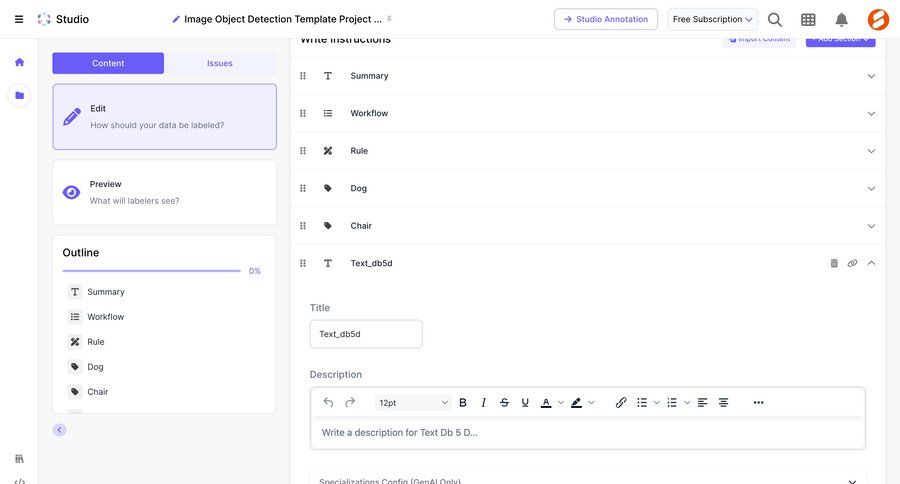This screenshot has width=900, height=484.
Task: Open the apps grid icon
Action: pyautogui.click(x=808, y=20)
